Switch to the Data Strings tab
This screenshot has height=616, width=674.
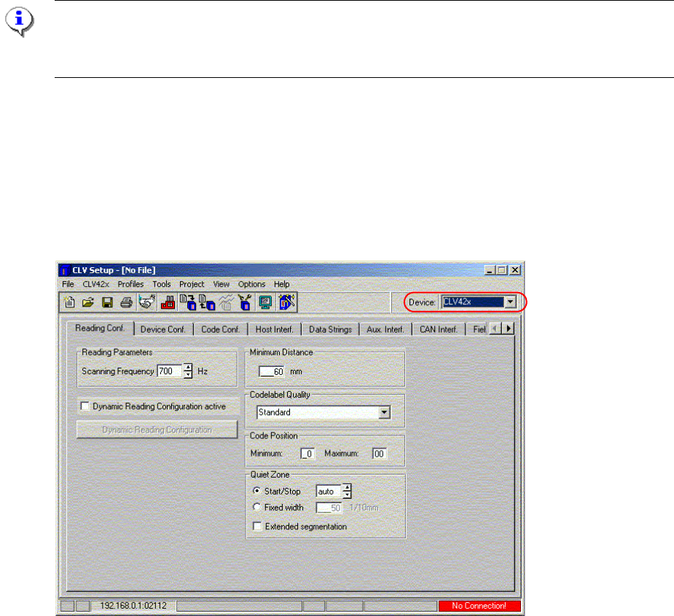(330, 329)
